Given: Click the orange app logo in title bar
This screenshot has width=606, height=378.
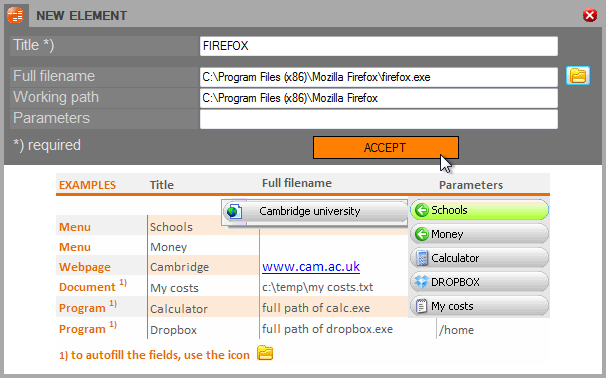Looking at the screenshot, I should [15, 15].
